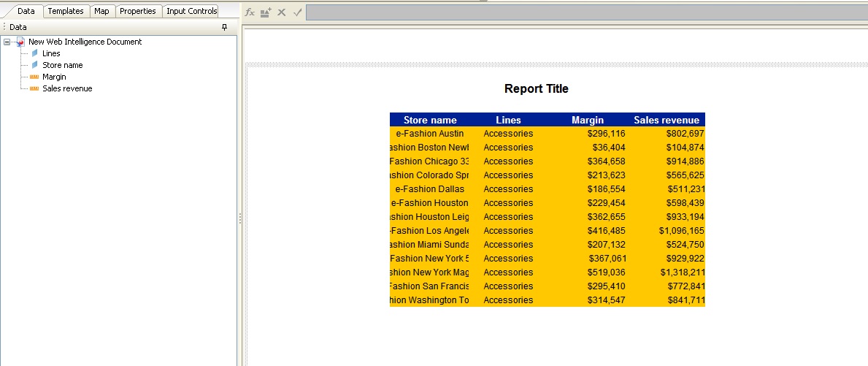Click the e-Fashion Dallas cell
This screenshot has width=868, height=366.
click(x=430, y=188)
